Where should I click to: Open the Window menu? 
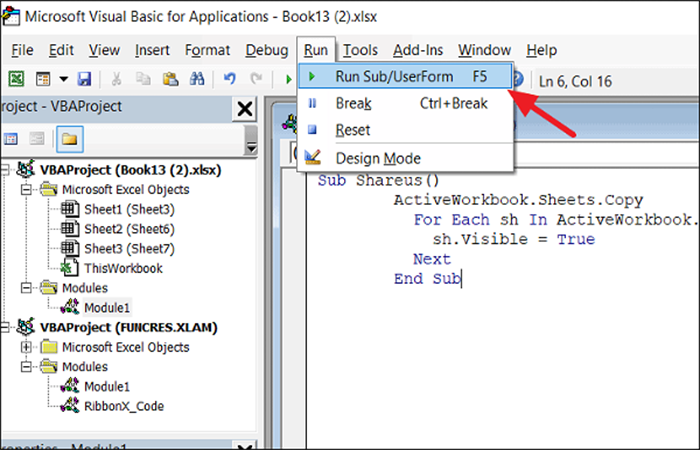click(484, 50)
